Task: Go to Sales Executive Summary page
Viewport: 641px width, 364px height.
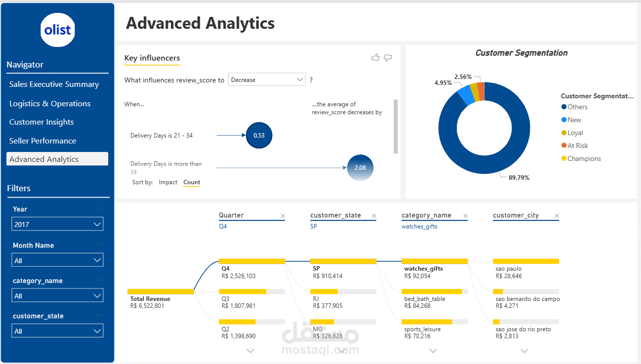Action: (54, 84)
